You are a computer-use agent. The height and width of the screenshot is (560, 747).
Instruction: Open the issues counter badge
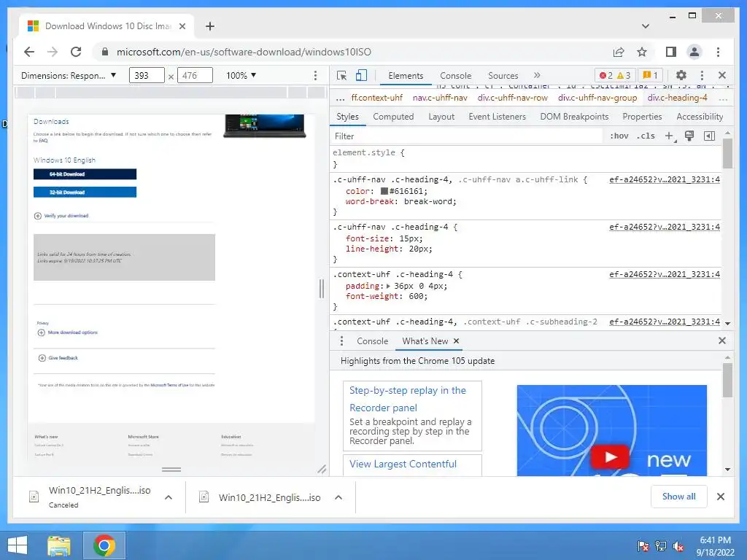click(650, 75)
